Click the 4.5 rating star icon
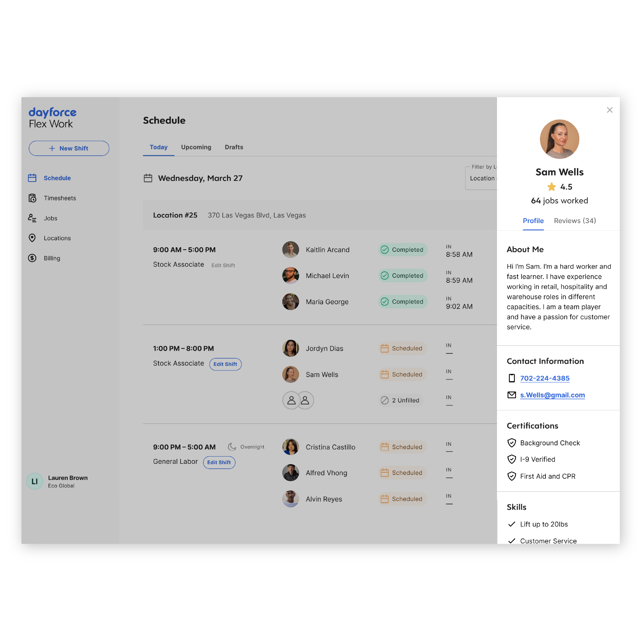Image resolution: width=644 pixels, height=644 pixels. [x=552, y=187]
